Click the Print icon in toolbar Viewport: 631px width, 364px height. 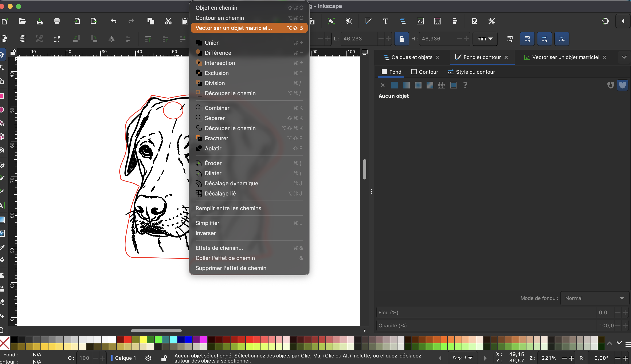[x=57, y=21]
